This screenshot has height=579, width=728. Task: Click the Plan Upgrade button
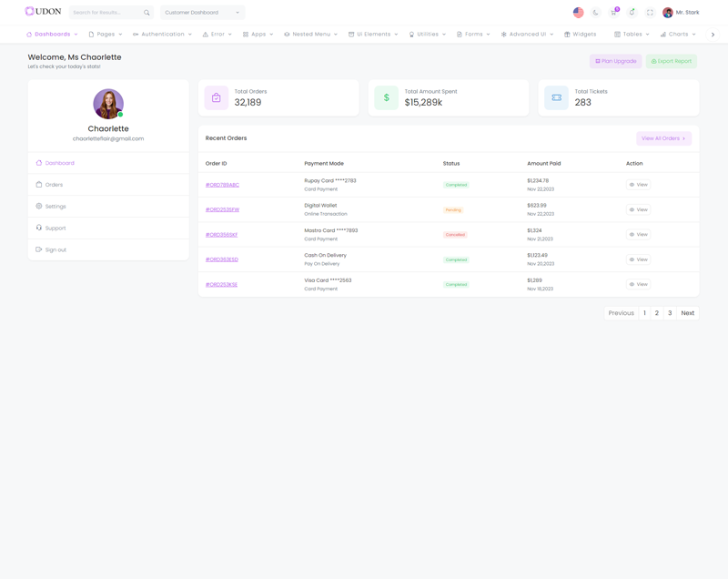616,61
